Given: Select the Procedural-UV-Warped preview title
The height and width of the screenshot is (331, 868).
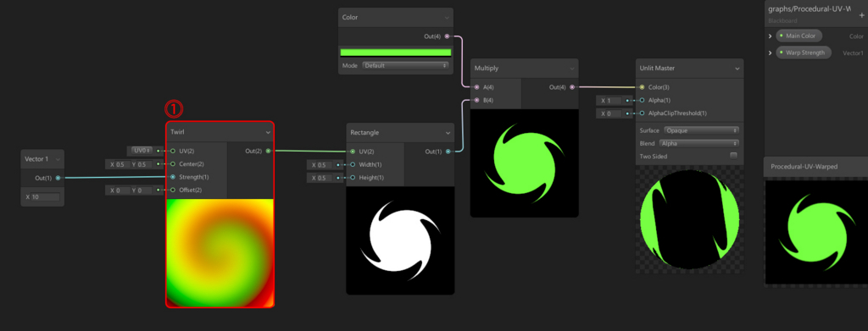Looking at the screenshot, I should tap(804, 167).
